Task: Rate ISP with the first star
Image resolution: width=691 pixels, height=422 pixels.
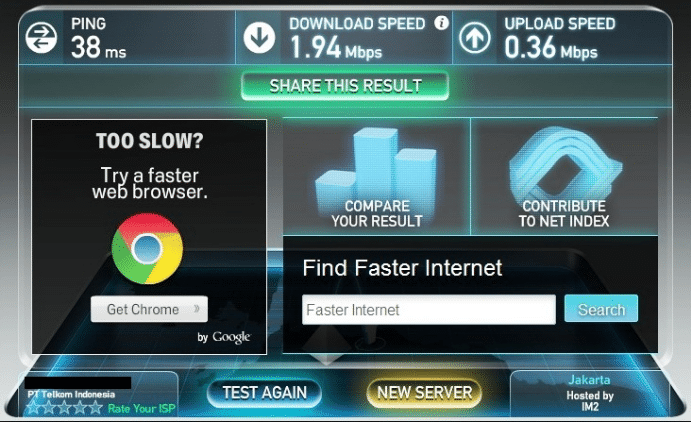Action: click(x=34, y=408)
